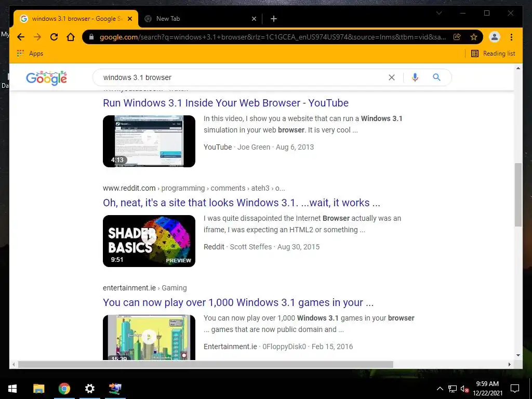The image size is (532, 399).
Task: Click the forward navigation arrow
Action: (37, 37)
